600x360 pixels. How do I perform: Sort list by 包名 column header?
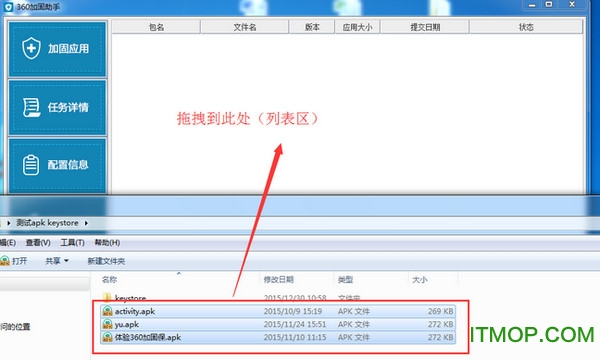click(x=156, y=27)
